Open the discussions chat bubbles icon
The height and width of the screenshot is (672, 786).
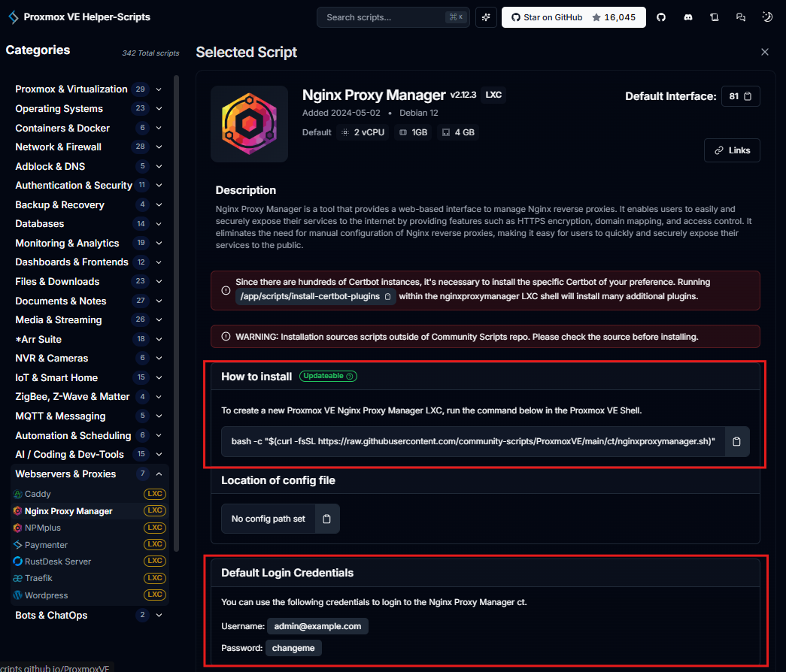tap(740, 17)
